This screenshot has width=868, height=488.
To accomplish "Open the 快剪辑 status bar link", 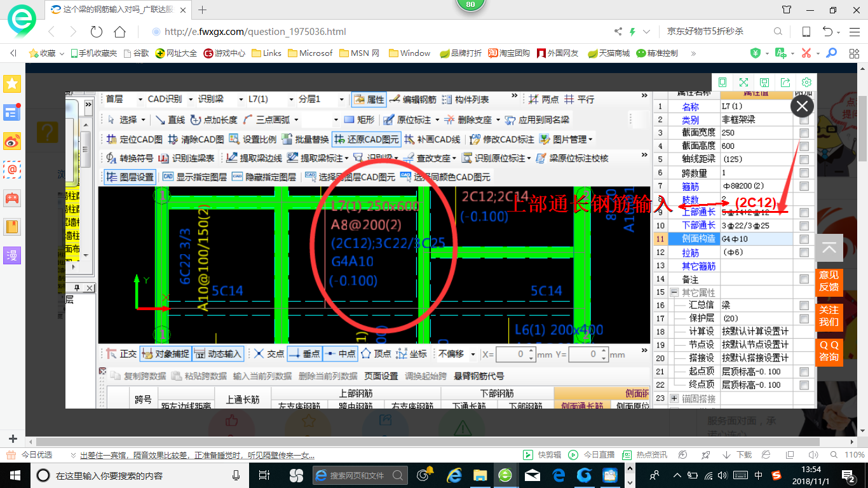I will 542,455.
